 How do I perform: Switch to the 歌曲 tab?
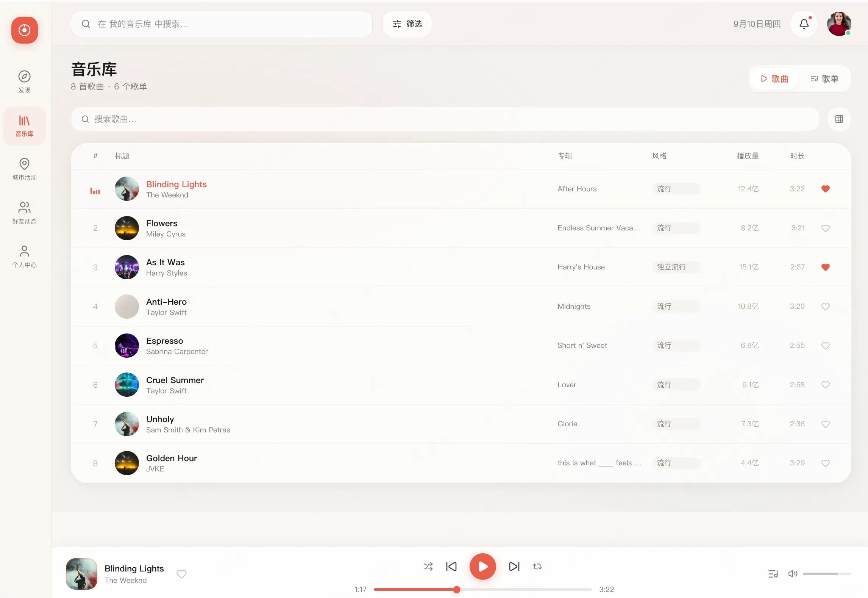coord(774,79)
